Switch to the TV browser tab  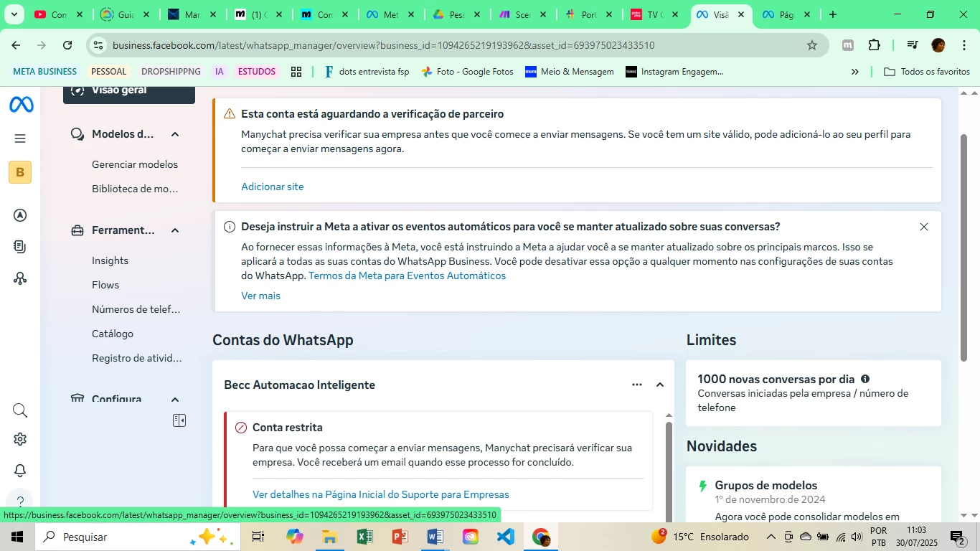[x=654, y=14]
